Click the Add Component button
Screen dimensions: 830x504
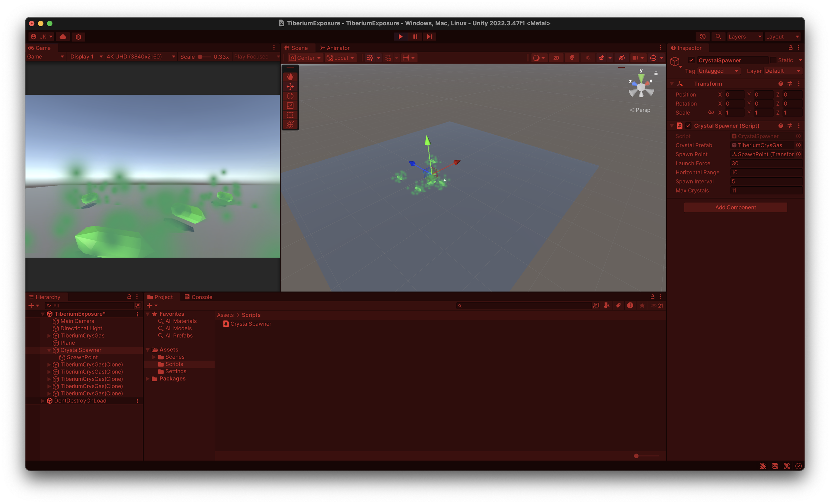click(x=735, y=207)
